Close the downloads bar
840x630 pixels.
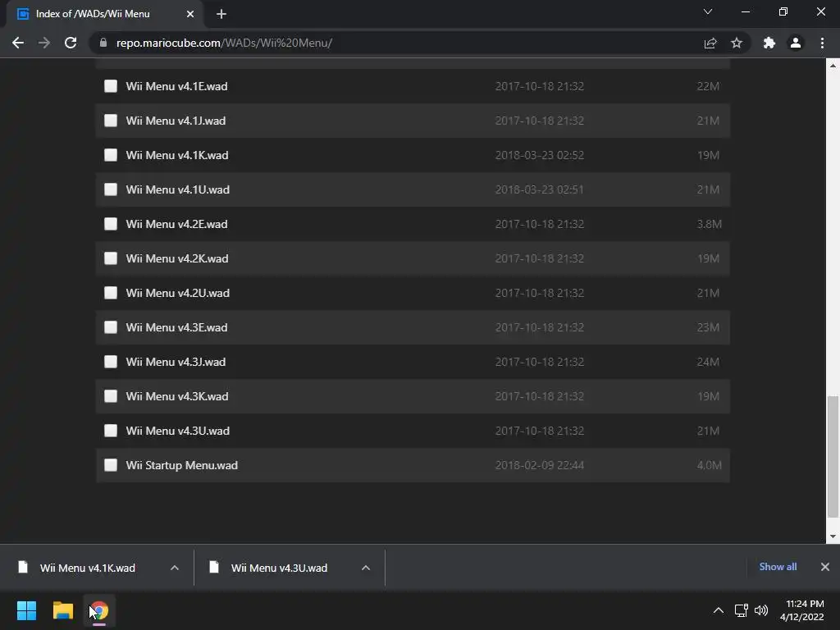tap(825, 567)
